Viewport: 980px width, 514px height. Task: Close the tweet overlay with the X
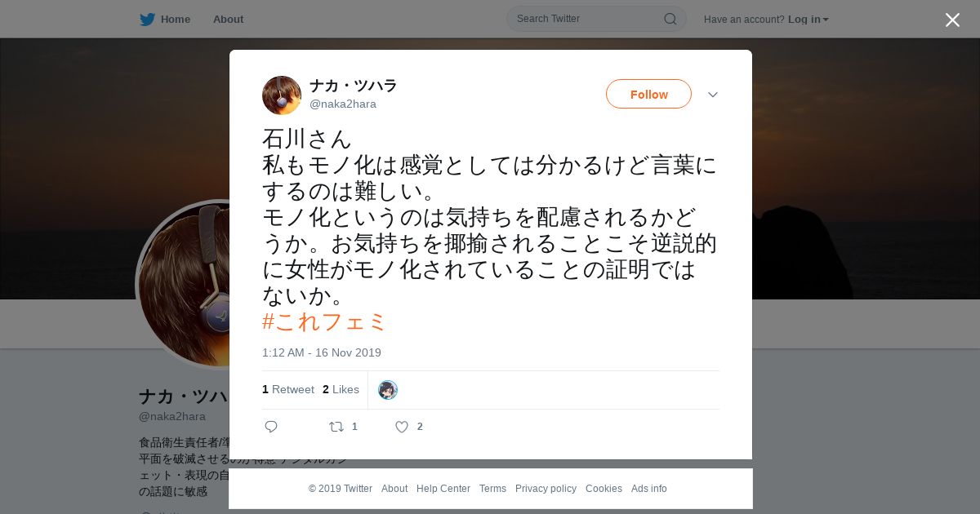point(952,20)
